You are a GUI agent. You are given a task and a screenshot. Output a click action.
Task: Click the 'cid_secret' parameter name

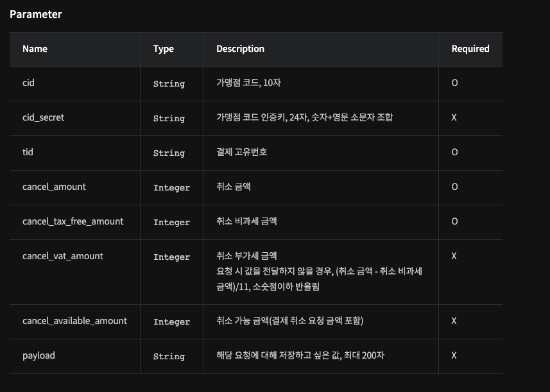click(x=43, y=117)
